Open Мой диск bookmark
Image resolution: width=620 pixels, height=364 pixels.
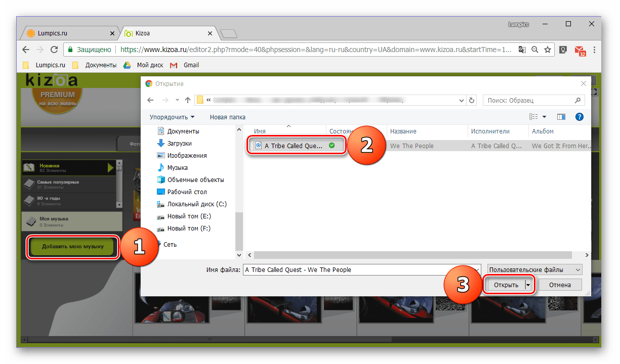(143, 65)
